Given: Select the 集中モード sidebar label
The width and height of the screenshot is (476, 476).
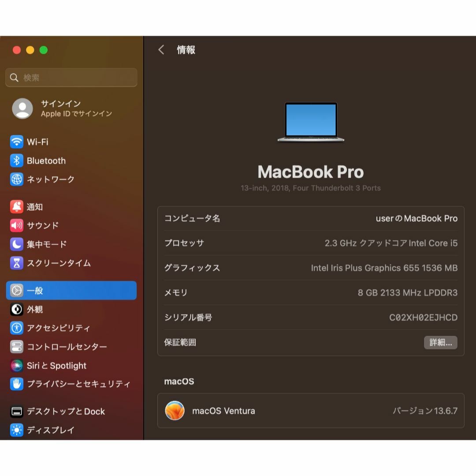Looking at the screenshot, I should coord(46,244).
